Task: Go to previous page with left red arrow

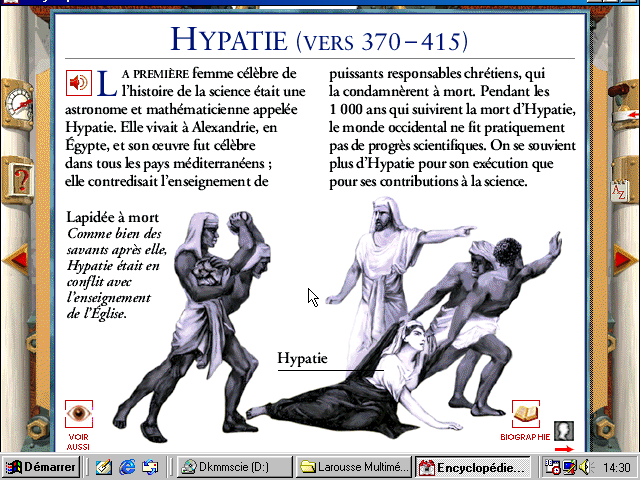Action: tap(17, 259)
